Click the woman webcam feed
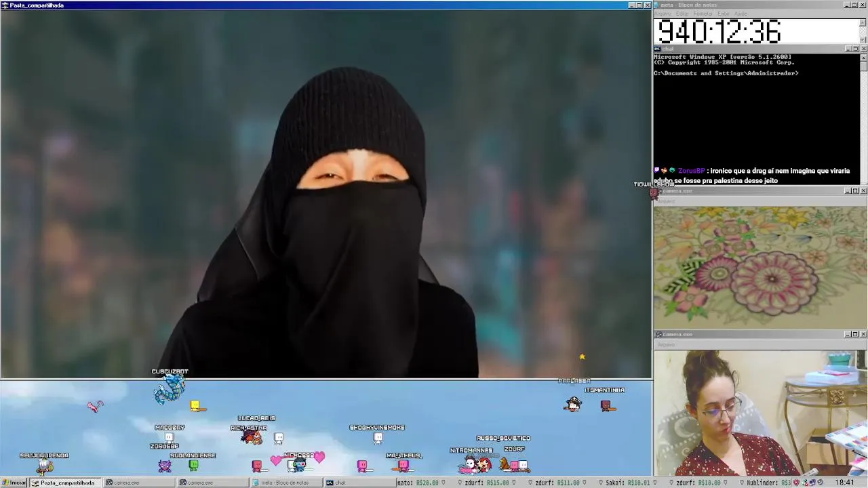Image resolution: width=868 pixels, height=488 pixels. pyautogui.click(x=760, y=413)
